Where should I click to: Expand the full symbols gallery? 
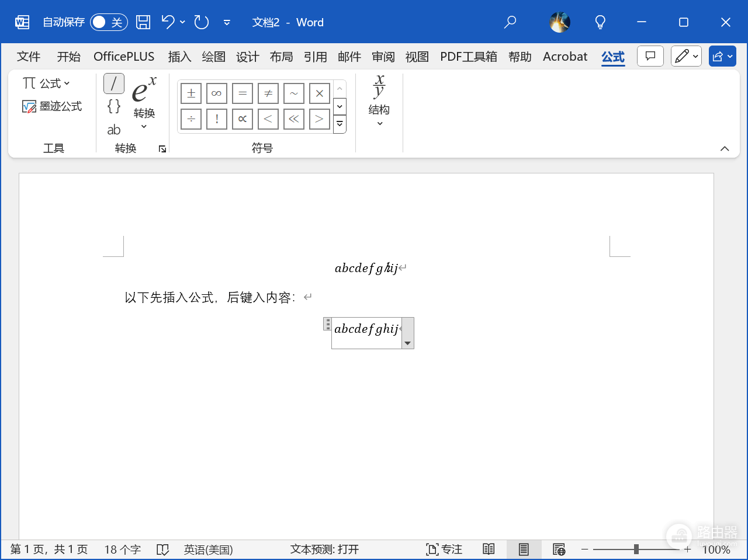[340, 124]
